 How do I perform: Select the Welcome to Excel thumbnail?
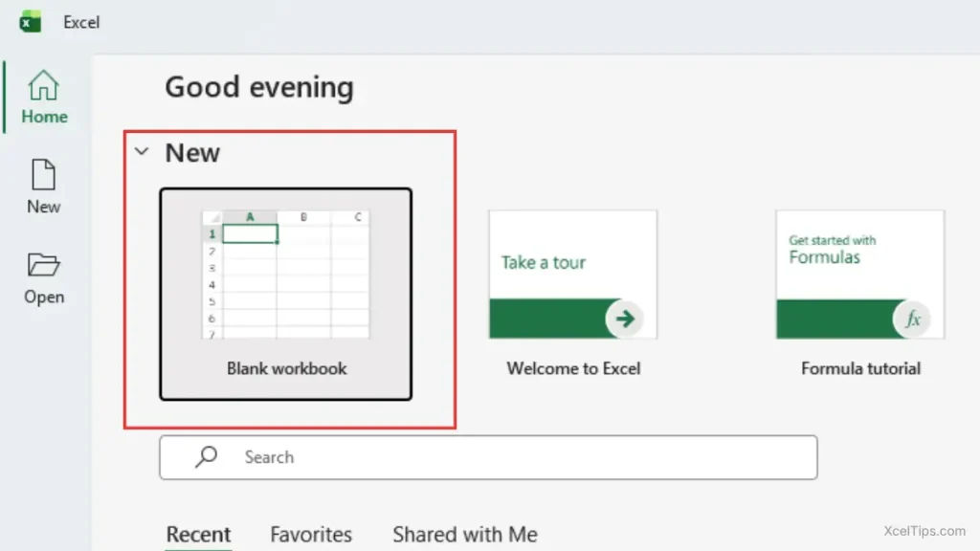click(x=571, y=275)
